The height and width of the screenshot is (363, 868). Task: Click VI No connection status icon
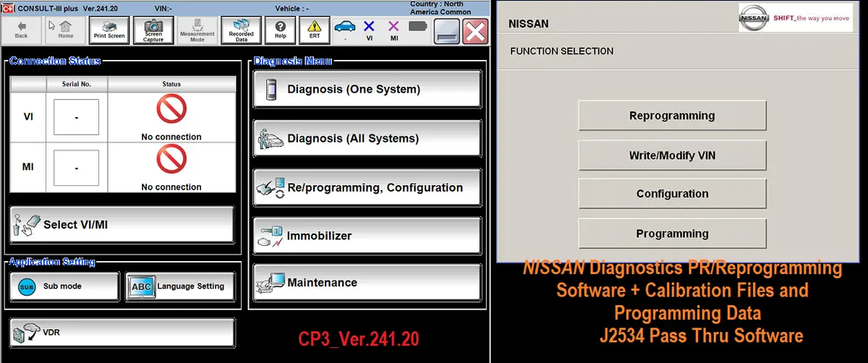pos(171,109)
